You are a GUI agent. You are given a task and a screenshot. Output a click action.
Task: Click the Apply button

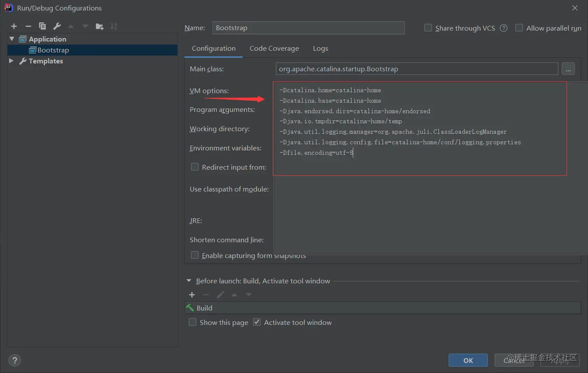(x=560, y=360)
